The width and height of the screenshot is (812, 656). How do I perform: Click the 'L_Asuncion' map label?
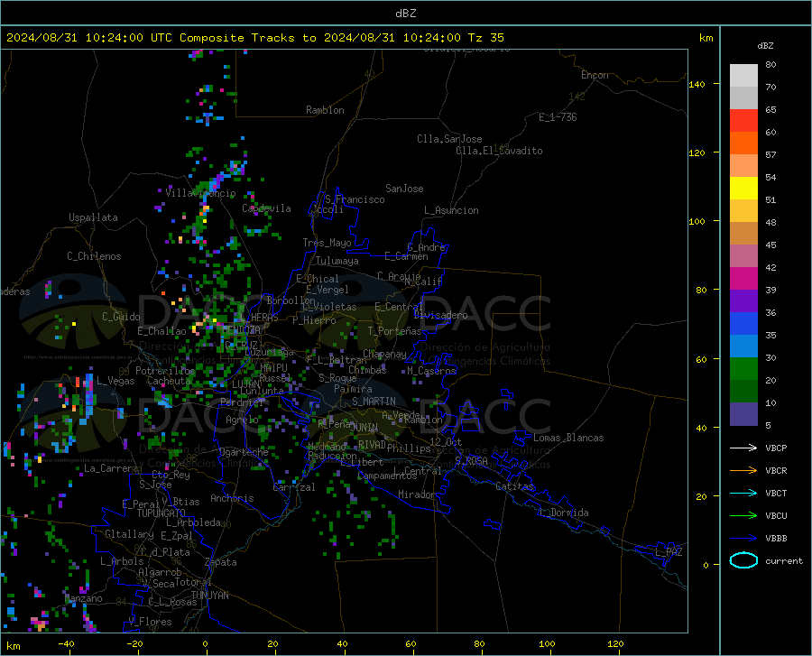(x=451, y=210)
